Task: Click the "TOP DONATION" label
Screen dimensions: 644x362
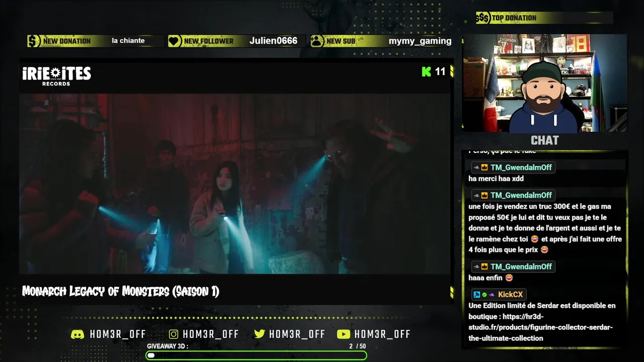Action: [x=514, y=18]
